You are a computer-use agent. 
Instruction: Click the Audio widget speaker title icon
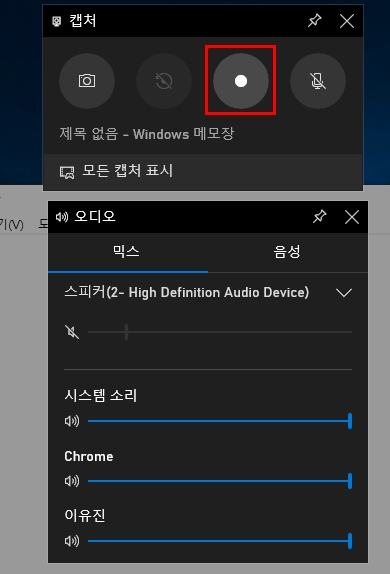[x=62, y=217]
